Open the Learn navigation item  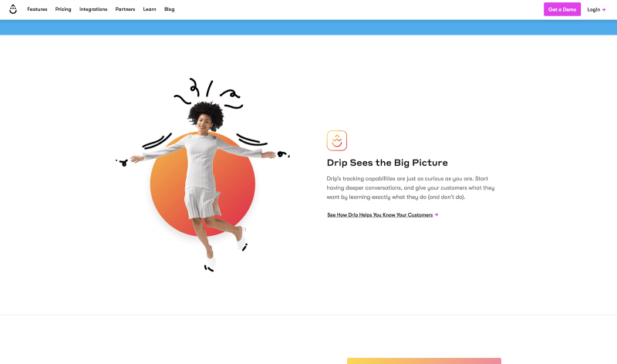[150, 9]
